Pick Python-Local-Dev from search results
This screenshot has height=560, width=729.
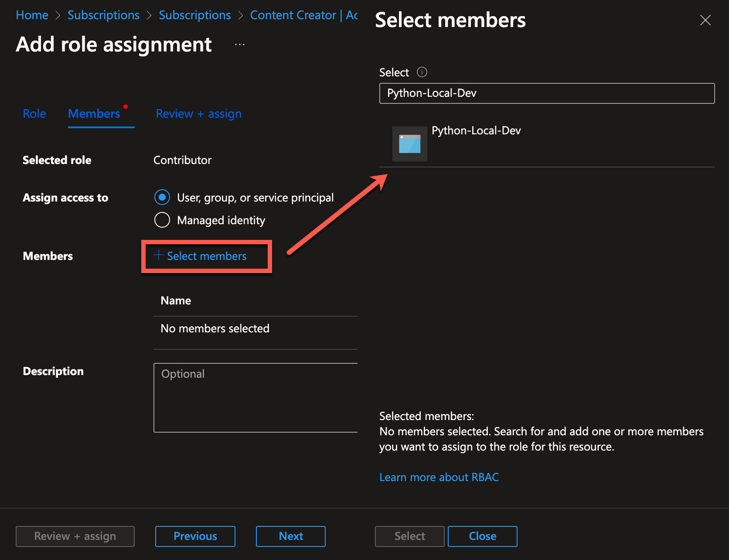pyautogui.click(x=476, y=131)
